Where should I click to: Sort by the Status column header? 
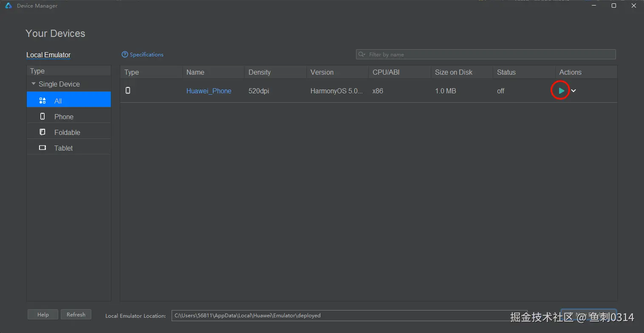pyautogui.click(x=524, y=72)
